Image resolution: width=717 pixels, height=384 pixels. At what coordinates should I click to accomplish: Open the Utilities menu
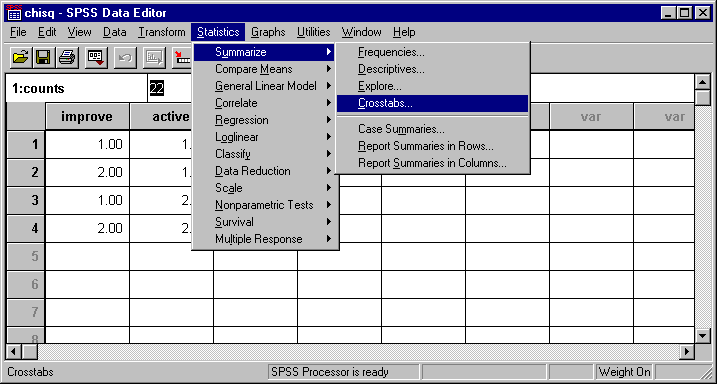(x=314, y=32)
